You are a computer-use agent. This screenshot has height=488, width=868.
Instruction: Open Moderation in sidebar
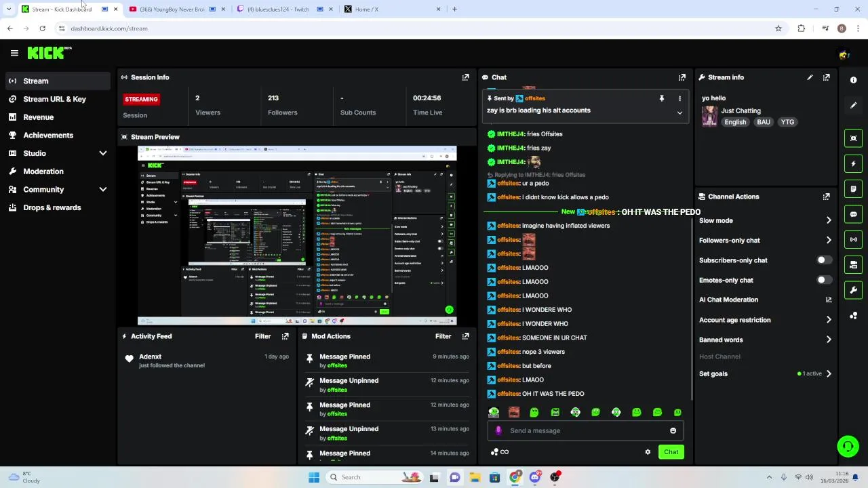(x=58, y=171)
